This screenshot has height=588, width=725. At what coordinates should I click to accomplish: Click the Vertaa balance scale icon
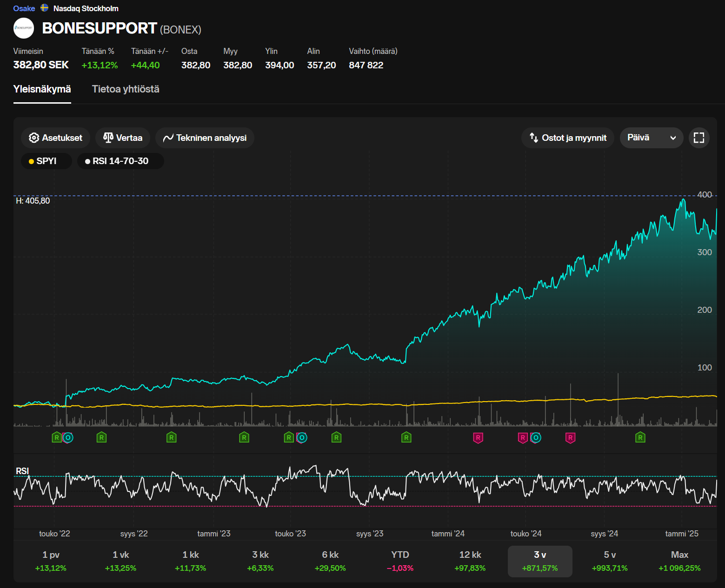pyautogui.click(x=108, y=138)
